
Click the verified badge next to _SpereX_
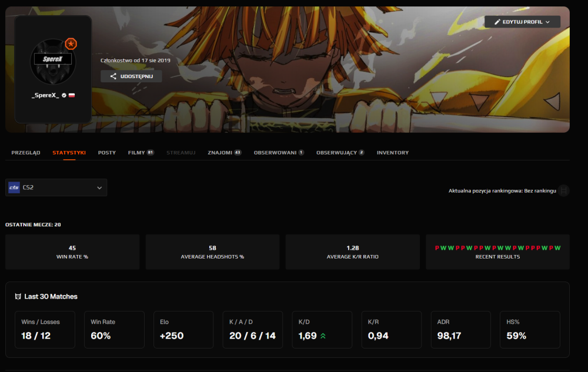coord(64,95)
